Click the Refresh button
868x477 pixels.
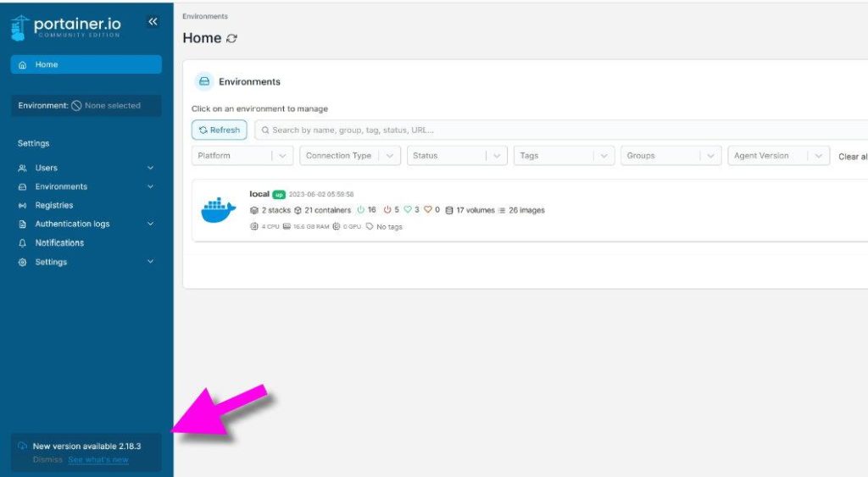220,130
